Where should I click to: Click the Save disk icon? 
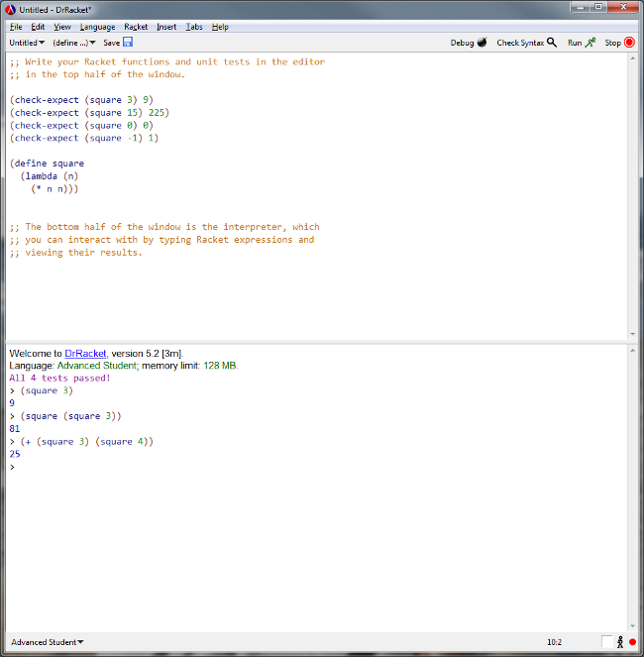click(128, 43)
